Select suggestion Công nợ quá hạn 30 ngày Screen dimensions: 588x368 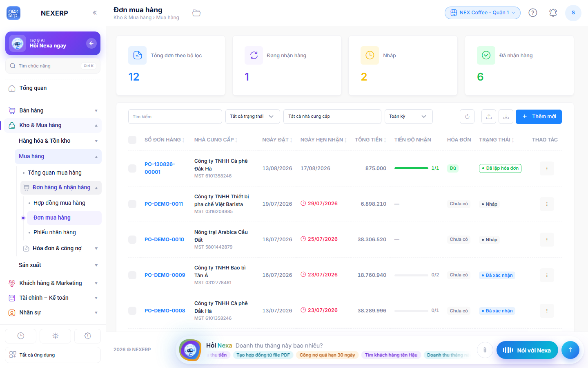click(327, 355)
